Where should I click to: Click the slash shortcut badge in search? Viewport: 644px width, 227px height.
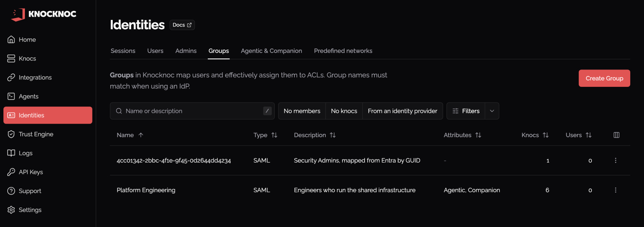(x=267, y=111)
